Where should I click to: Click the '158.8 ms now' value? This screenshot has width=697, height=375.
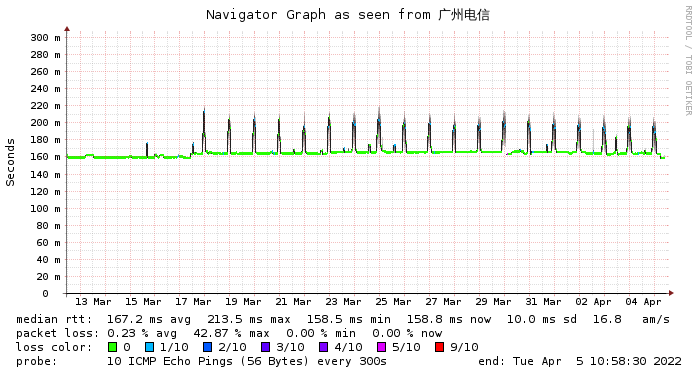coord(449,319)
